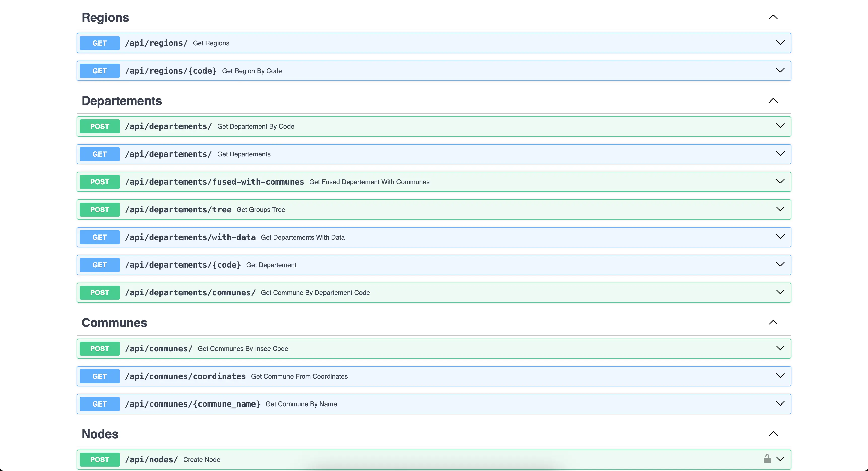Click the Regions section heading

click(x=105, y=18)
